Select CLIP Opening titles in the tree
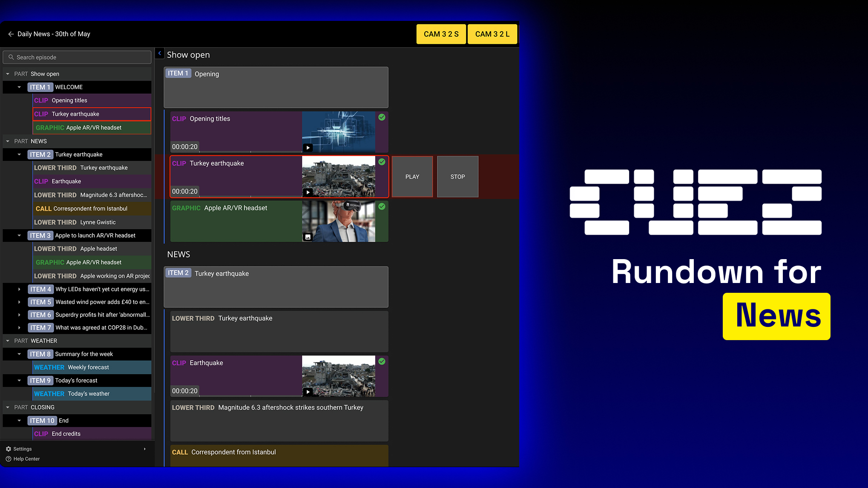Screen dimensions: 868x488 pos(92,100)
